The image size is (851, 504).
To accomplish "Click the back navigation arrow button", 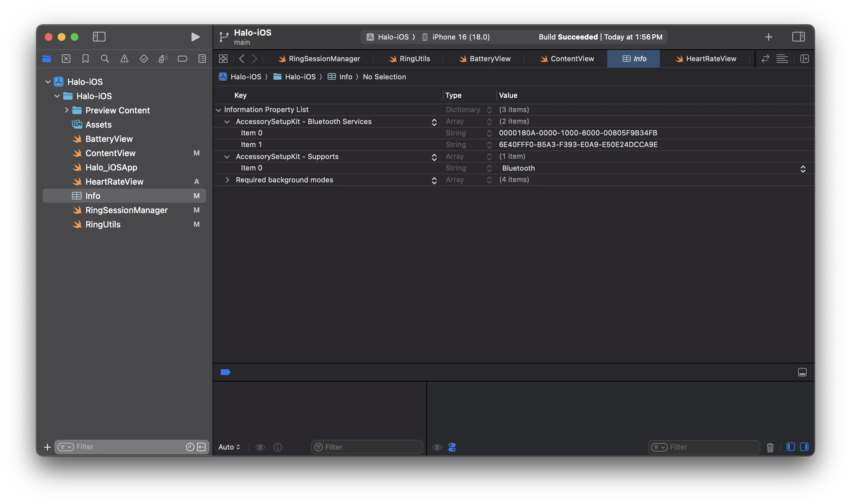I will [241, 58].
